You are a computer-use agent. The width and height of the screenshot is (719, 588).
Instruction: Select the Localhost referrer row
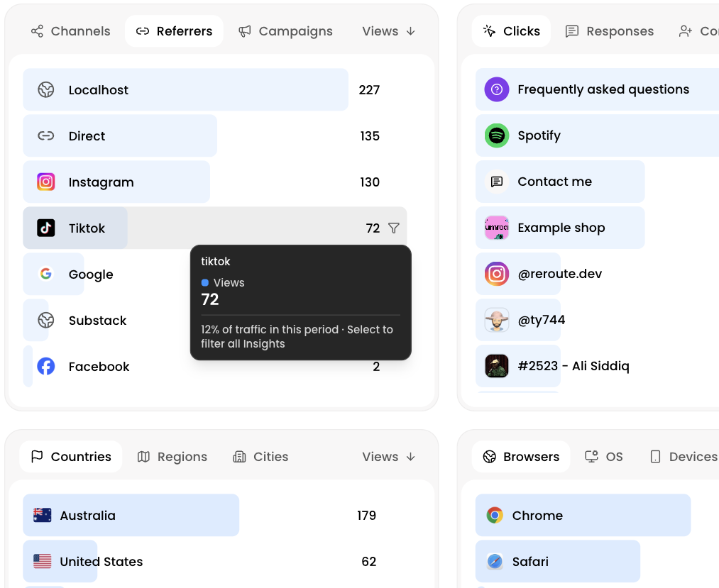click(214, 90)
